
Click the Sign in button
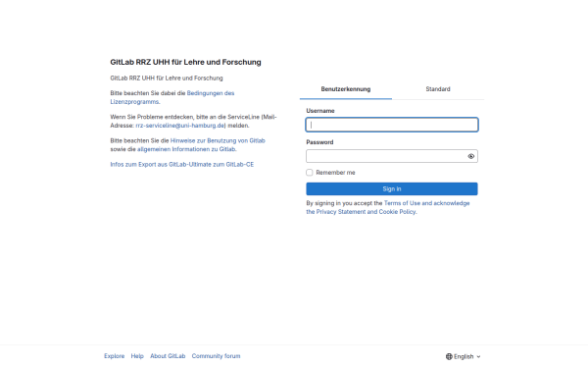pos(392,188)
